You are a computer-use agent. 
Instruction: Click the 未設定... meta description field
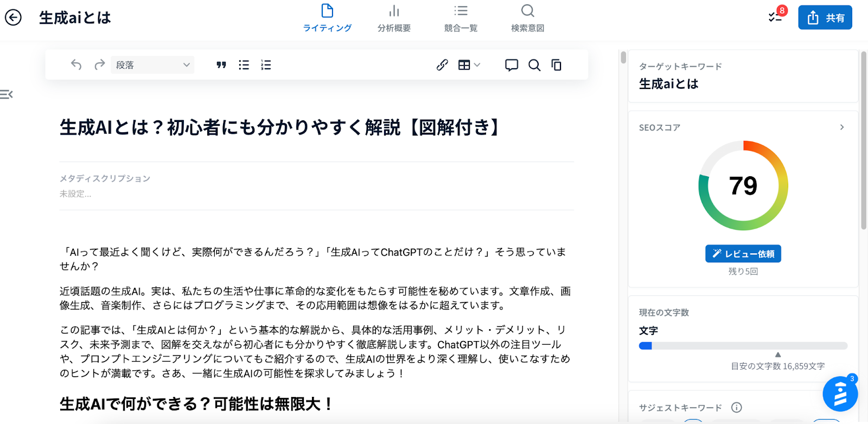pyautogui.click(x=75, y=194)
